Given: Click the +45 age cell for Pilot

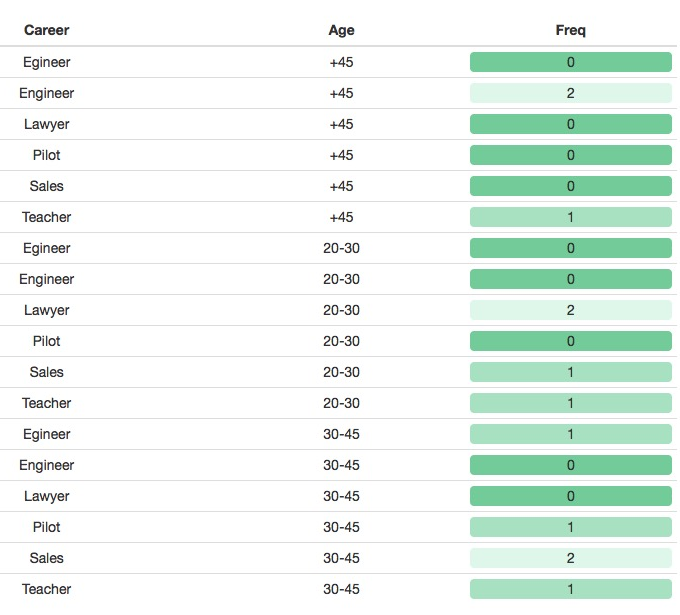Looking at the screenshot, I should click(341, 155).
